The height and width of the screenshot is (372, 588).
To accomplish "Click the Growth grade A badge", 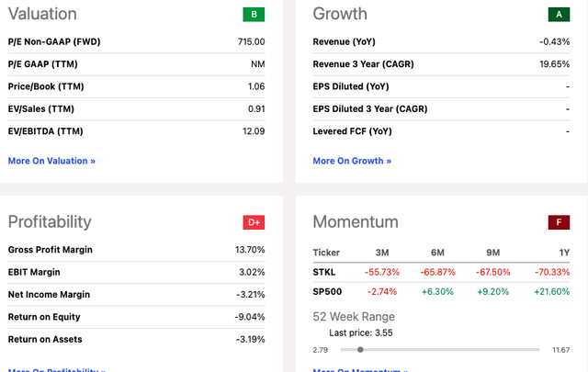I will [558, 14].
